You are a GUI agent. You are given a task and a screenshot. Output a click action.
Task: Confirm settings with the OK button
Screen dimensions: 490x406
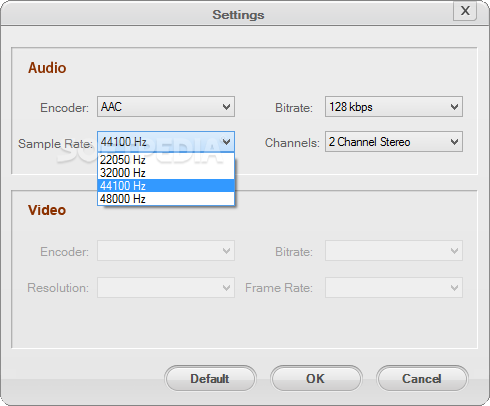(316, 379)
